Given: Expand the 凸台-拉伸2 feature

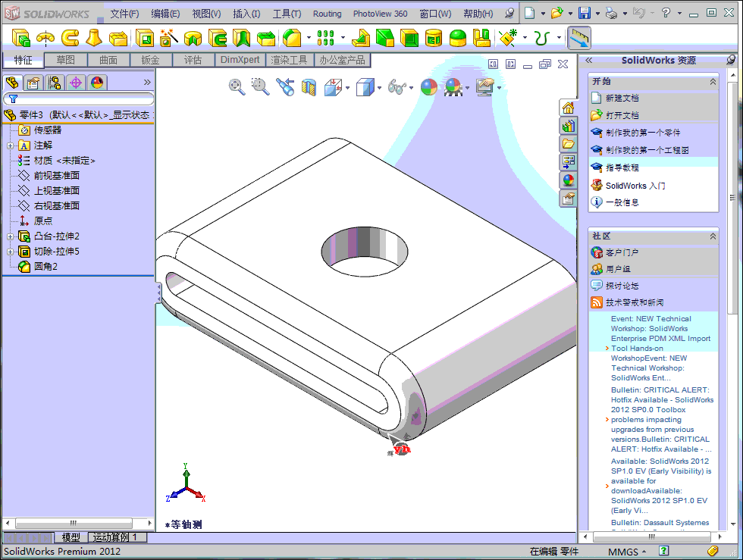Looking at the screenshot, I should [x=10, y=236].
